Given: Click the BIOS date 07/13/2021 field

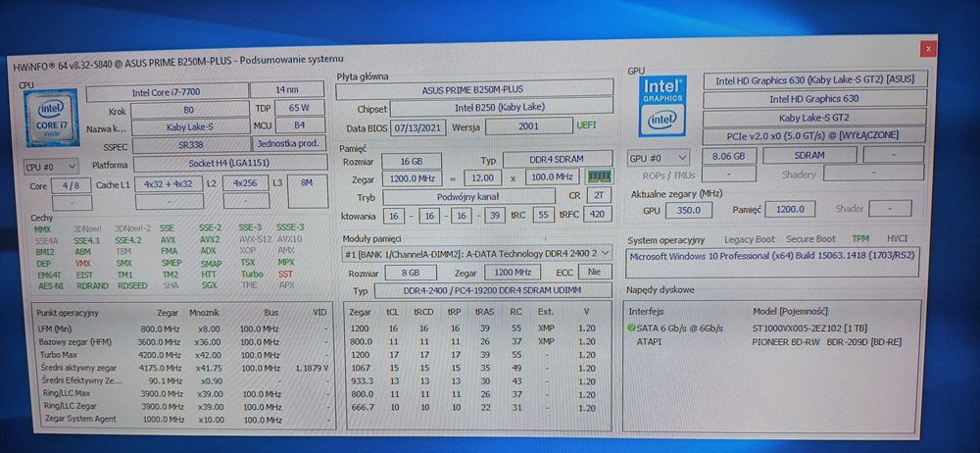Looking at the screenshot, I should (x=418, y=127).
